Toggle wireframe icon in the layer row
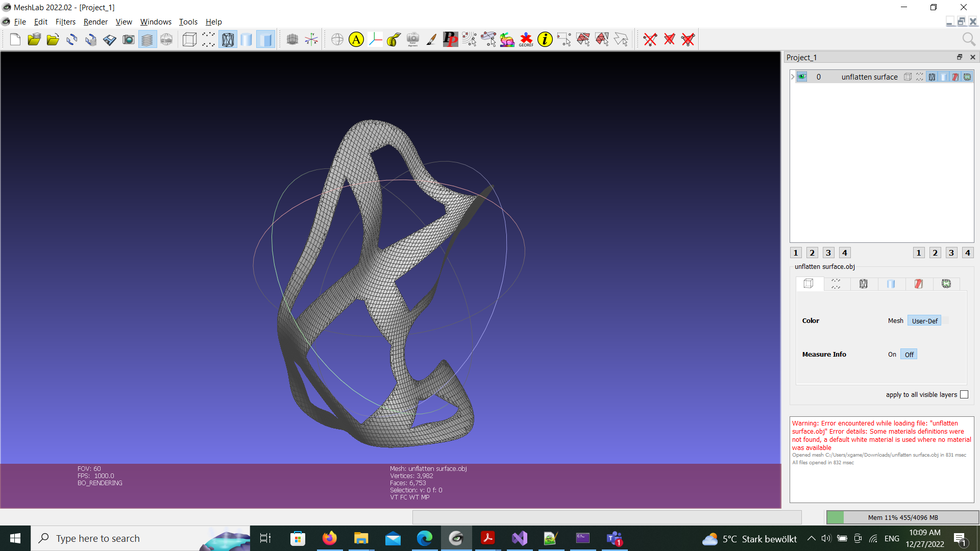Screen dimensions: 980x551 932,77
